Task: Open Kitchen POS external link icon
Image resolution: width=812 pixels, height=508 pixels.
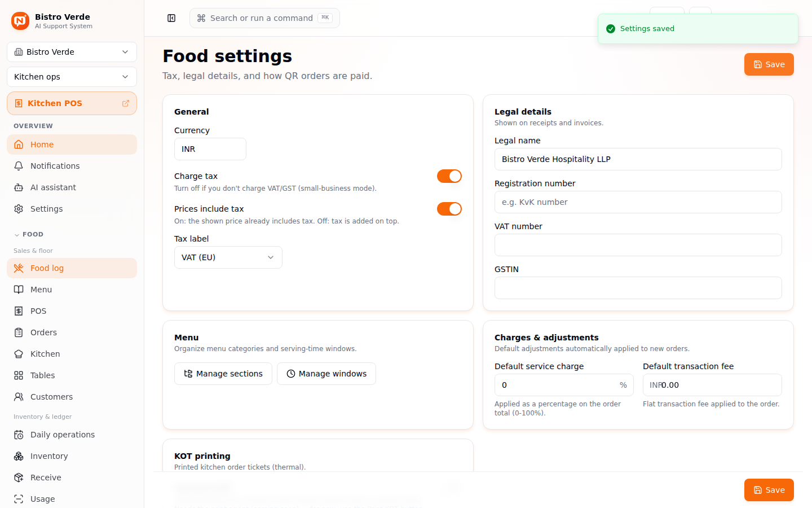Action: click(126, 103)
